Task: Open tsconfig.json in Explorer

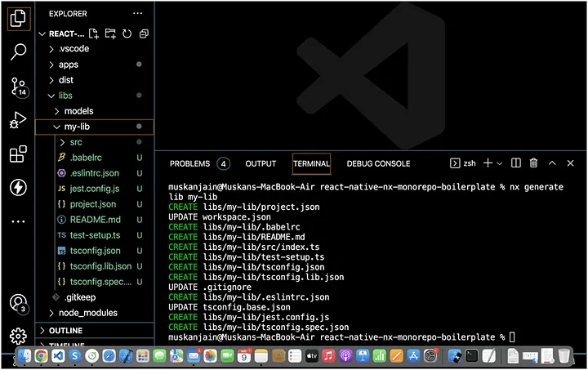Action: pyautogui.click(x=95, y=251)
